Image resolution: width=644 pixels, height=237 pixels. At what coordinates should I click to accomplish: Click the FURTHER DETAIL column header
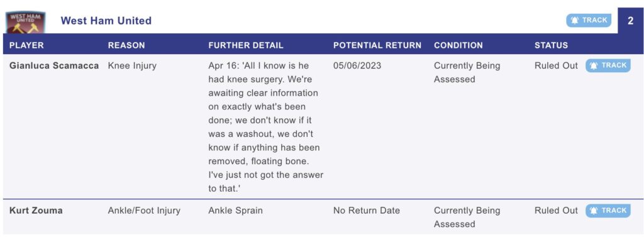pyautogui.click(x=246, y=45)
